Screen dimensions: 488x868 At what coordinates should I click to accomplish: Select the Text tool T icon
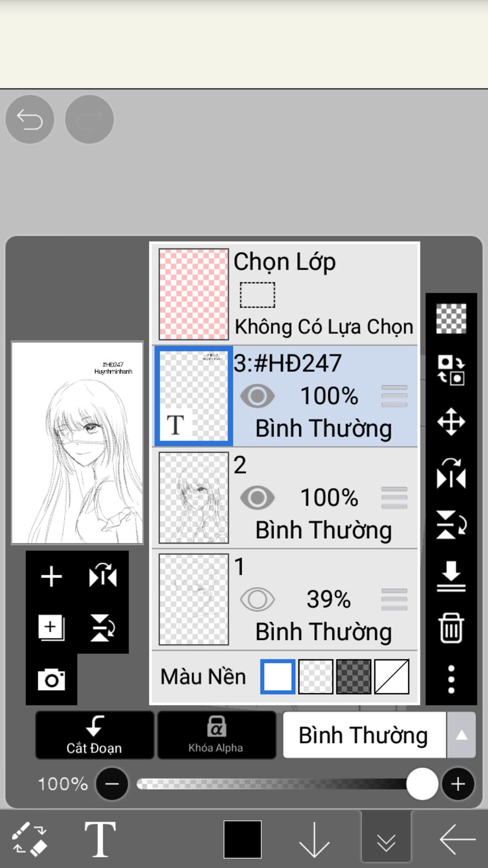pos(100,839)
